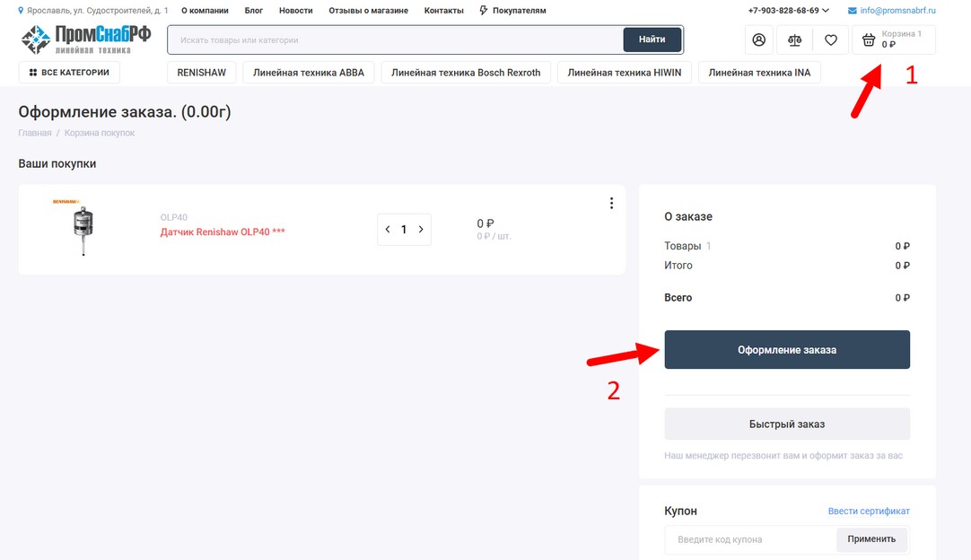Screen dimensions: 971x560
Task: Increase quantity of Датчик Renishaw OLP40
Action: (x=421, y=229)
